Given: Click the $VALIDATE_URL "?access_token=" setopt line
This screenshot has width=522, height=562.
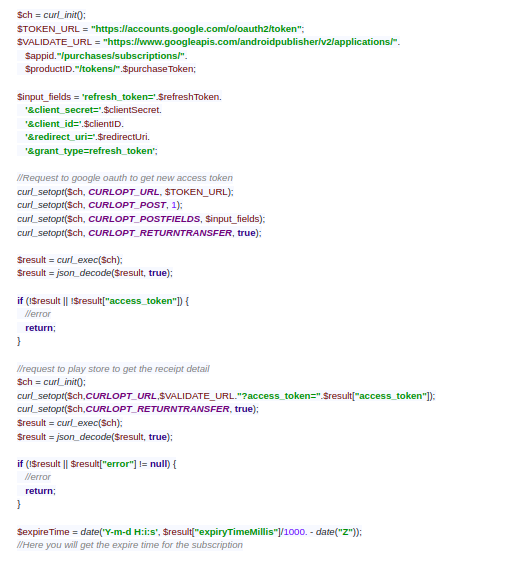Looking at the screenshot, I should (x=226, y=396).
